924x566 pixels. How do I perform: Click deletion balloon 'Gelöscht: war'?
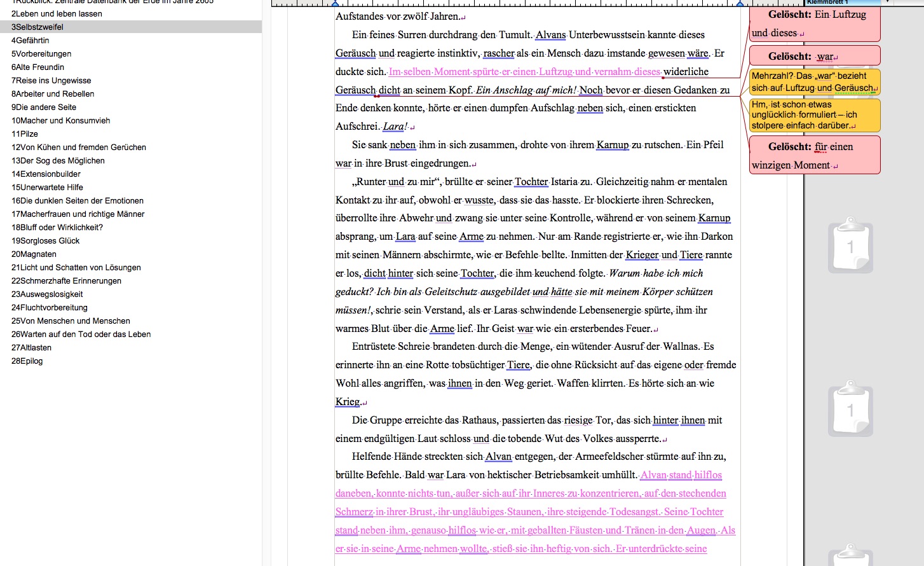[x=815, y=55]
